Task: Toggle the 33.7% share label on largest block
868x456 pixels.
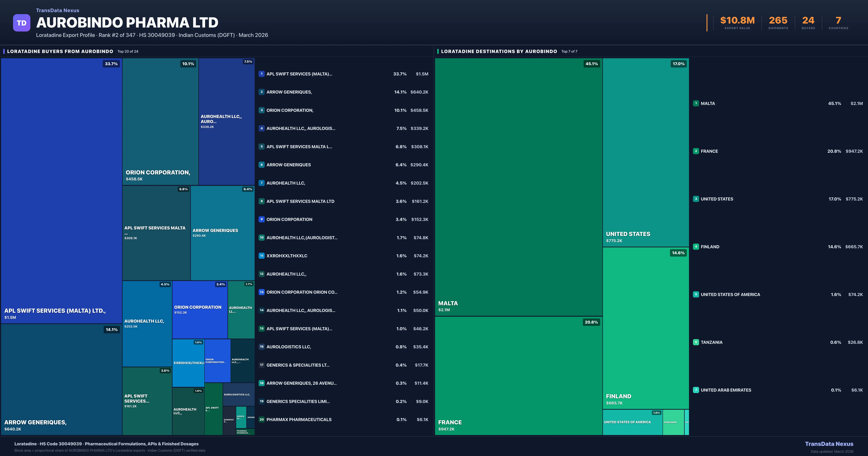Action: (111, 63)
